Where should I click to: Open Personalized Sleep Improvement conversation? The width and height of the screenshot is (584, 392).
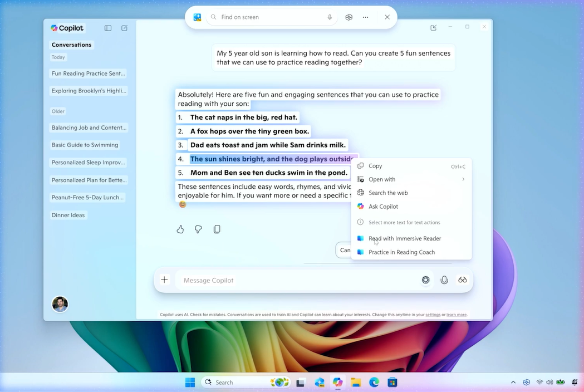click(x=89, y=163)
